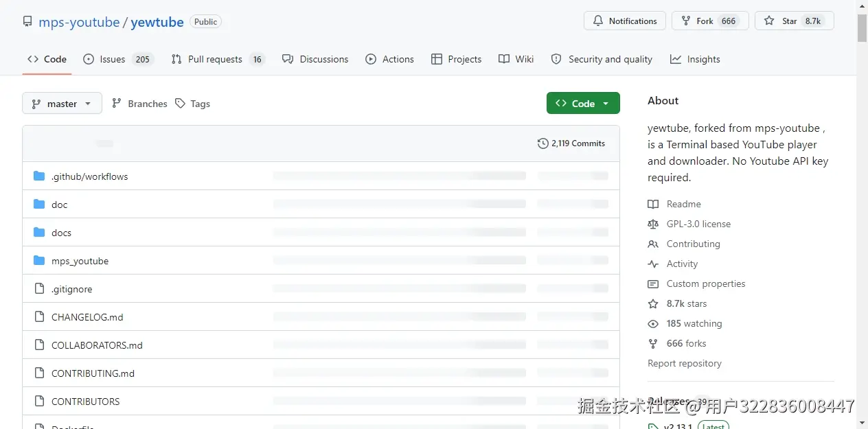The width and height of the screenshot is (868, 429).
Task: Click the folder icon beside docs
Action: (39, 233)
